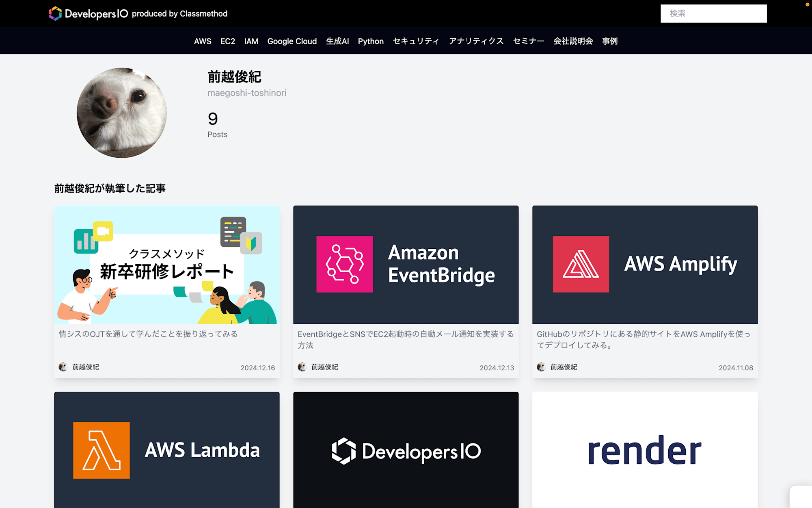Open the Google Cloud navigation item
This screenshot has height=508, width=812.
pos(292,41)
